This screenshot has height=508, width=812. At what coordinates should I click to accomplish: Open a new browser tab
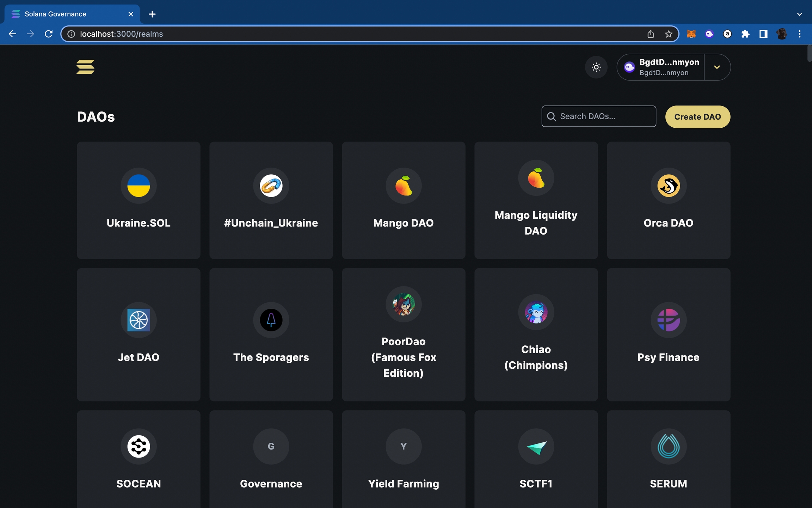(x=152, y=14)
